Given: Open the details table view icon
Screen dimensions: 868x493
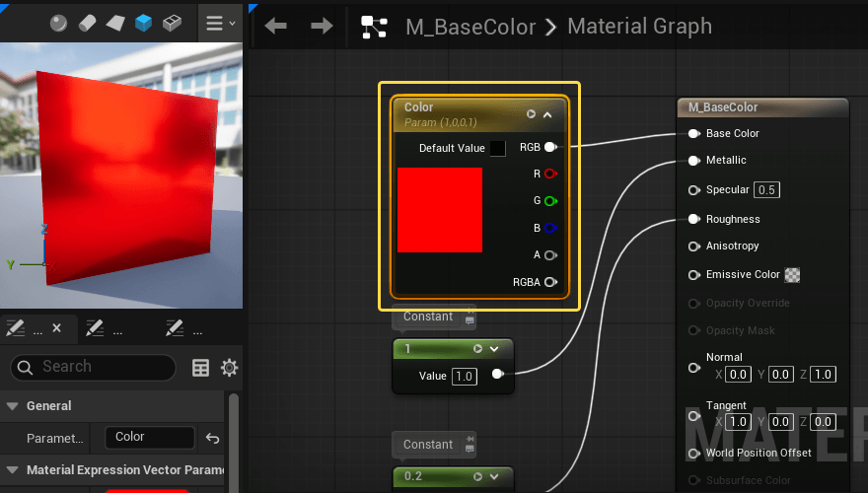Looking at the screenshot, I should pos(200,368).
